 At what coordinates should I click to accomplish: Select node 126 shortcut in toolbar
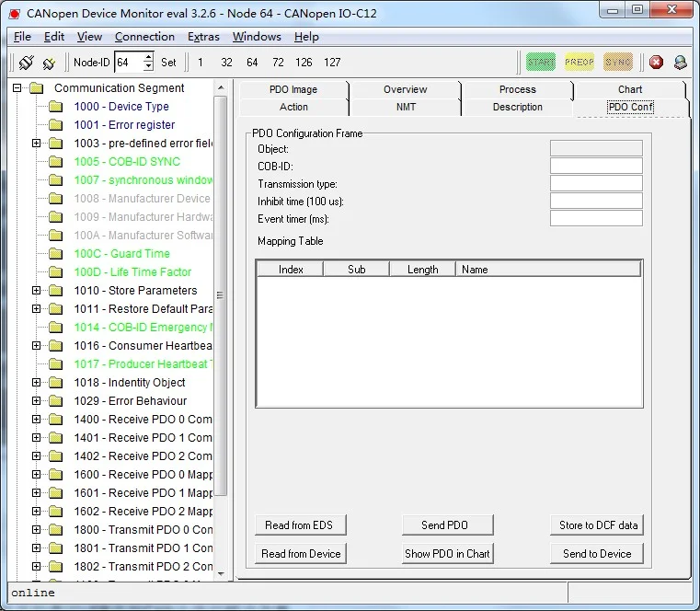(304, 62)
